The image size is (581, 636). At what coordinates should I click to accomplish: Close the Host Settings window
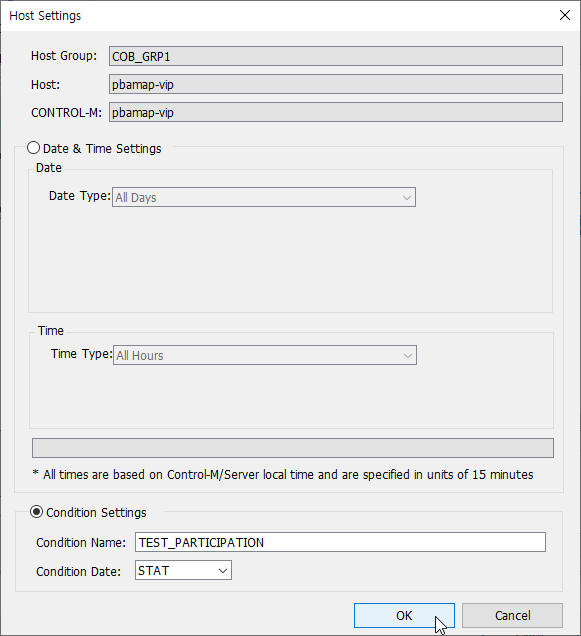coord(564,15)
